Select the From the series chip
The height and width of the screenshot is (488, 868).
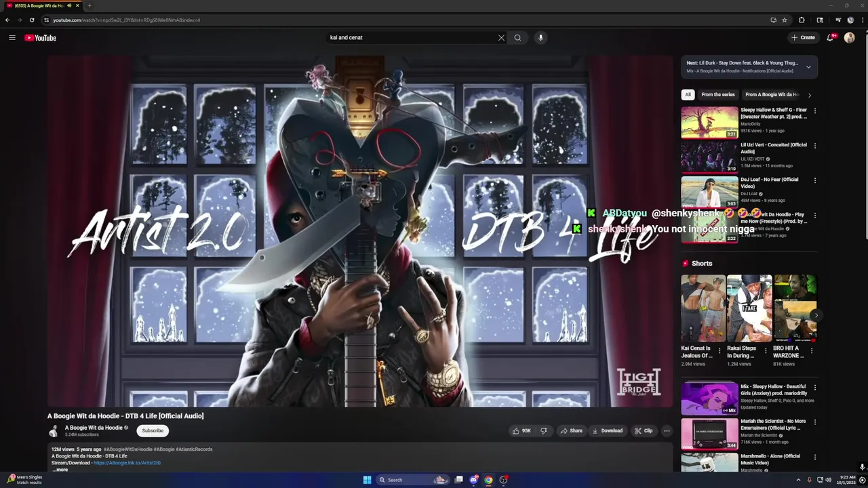(718, 95)
